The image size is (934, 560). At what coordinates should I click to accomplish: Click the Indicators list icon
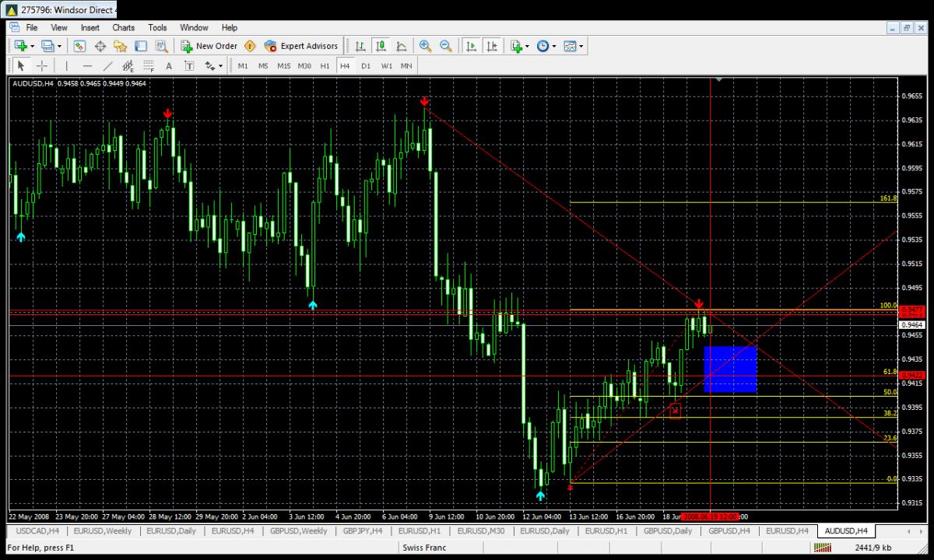click(x=516, y=46)
